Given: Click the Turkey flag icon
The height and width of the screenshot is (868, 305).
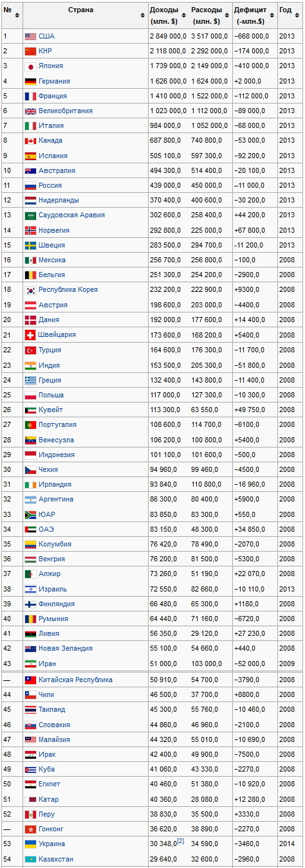Looking at the screenshot, I should click(30, 350).
